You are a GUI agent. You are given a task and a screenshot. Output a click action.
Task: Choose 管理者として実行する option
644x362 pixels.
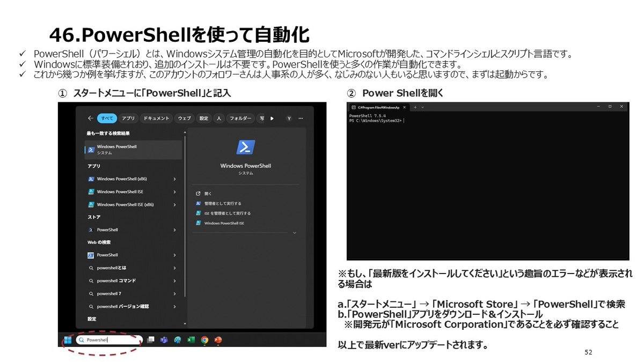click(218, 203)
